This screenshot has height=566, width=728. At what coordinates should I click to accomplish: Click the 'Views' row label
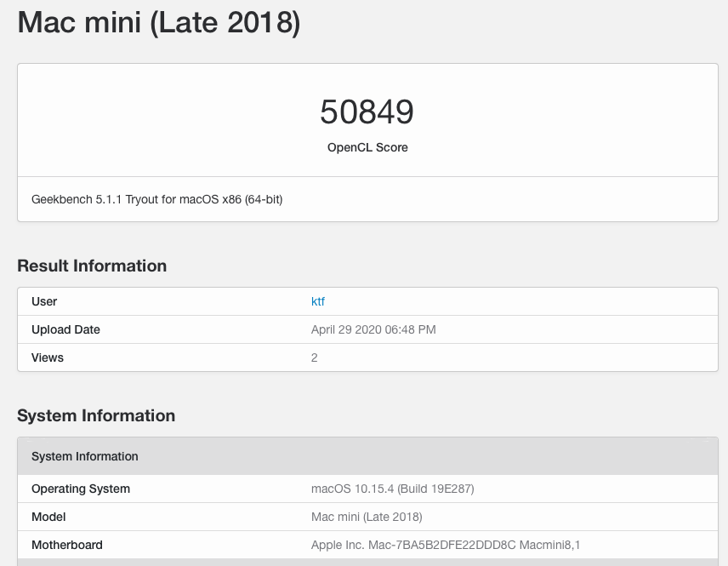tap(48, 357)
